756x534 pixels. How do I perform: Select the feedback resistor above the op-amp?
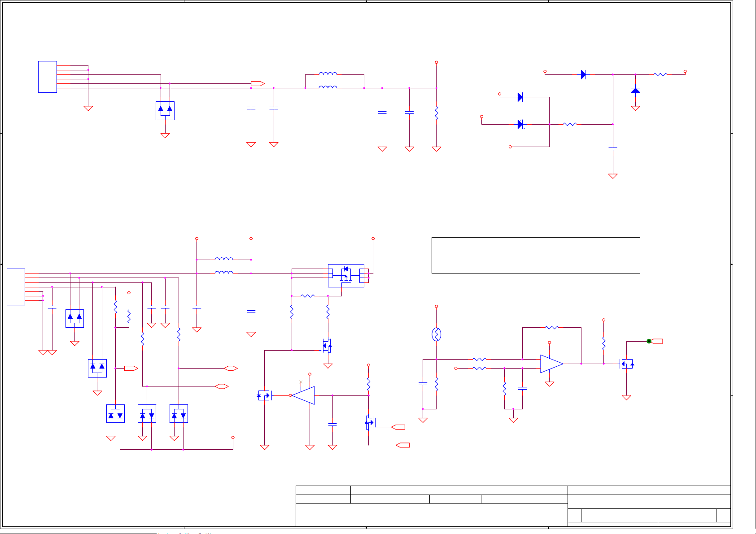(552, 328)
